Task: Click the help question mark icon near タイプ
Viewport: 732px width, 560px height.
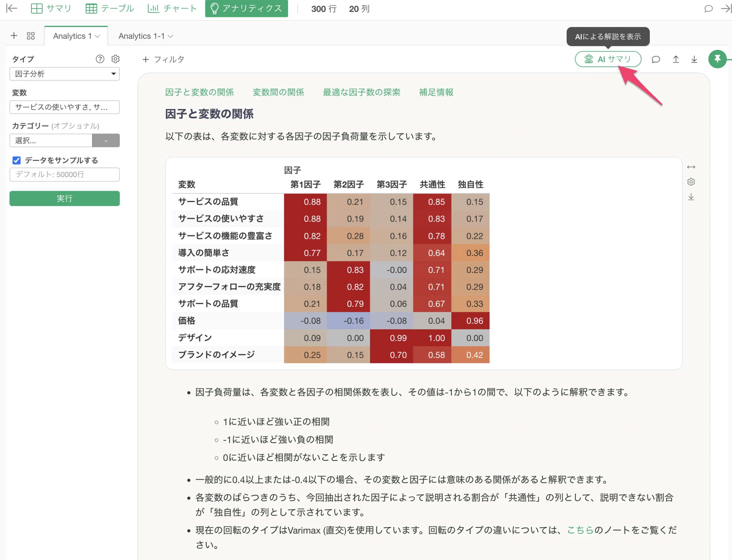Action: [100, 59]
